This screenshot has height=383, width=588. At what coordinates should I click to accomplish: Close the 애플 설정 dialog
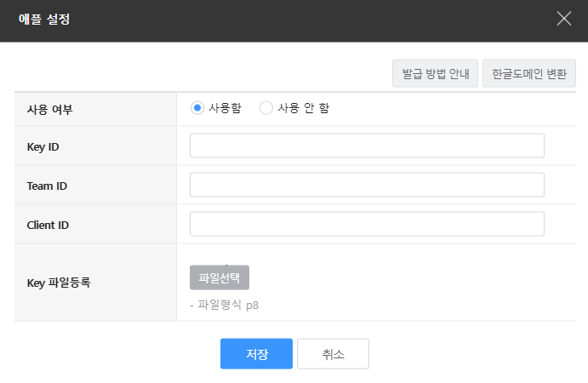click(563, 19)
